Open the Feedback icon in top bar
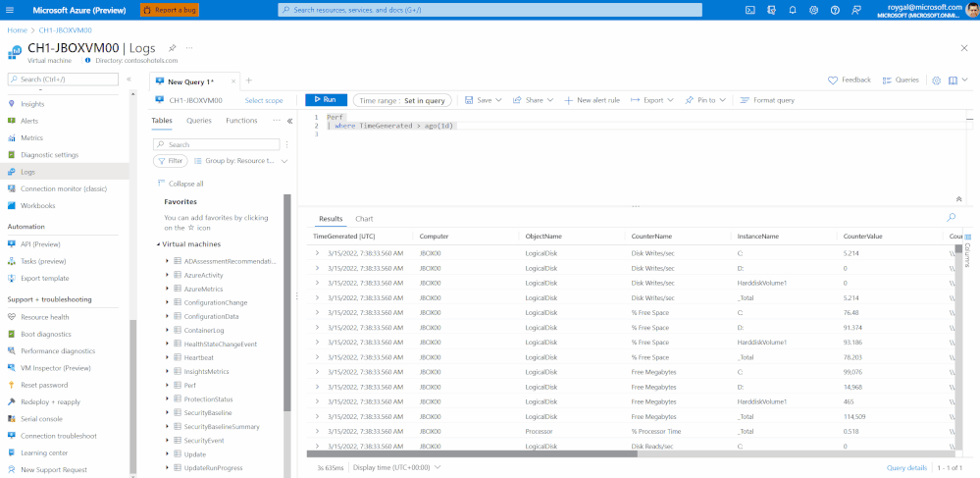Viewport: 980px width, 478px height. pyautogui.click(x=856, y=10)
